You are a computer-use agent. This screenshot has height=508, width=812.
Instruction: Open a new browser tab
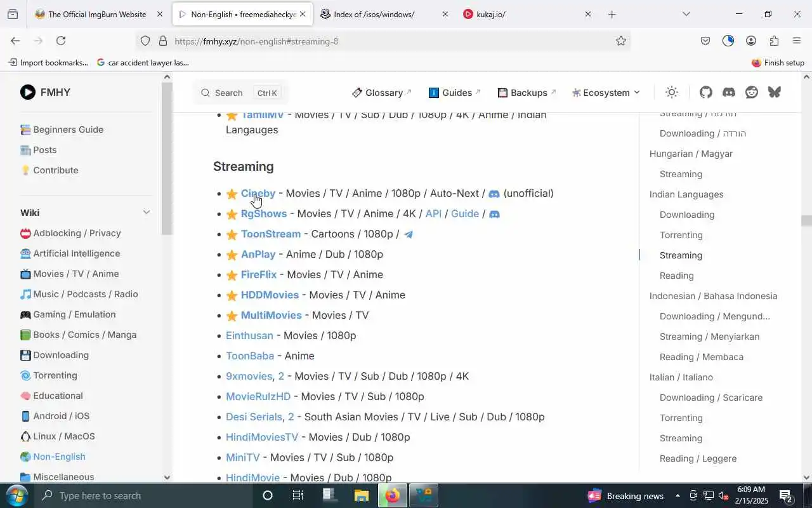pyautogui.click(x=612, y=14)
